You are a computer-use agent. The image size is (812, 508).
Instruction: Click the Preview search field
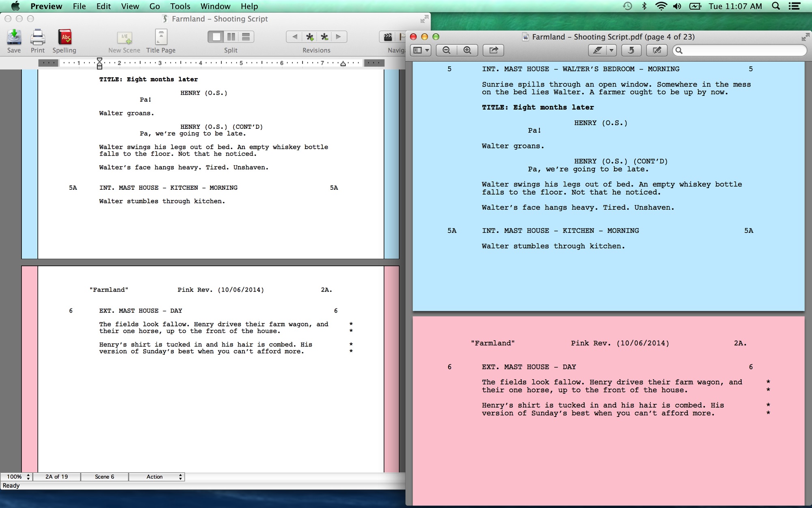click(740, 50)
